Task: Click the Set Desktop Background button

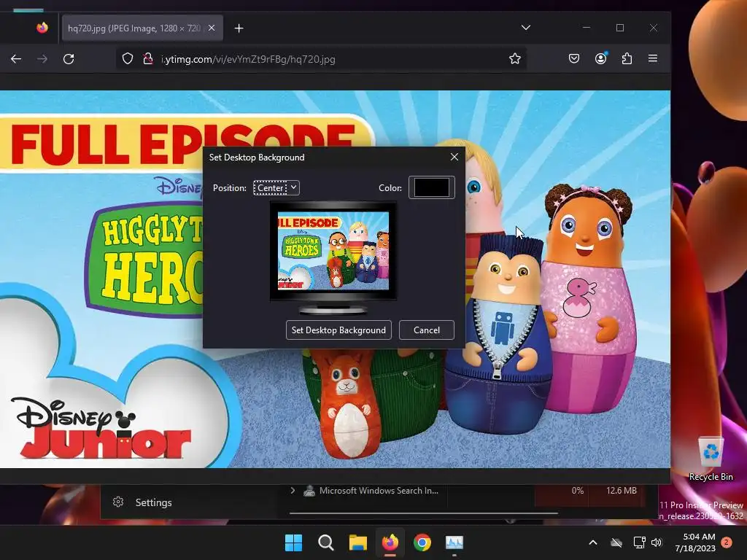Action: [338, 330]
